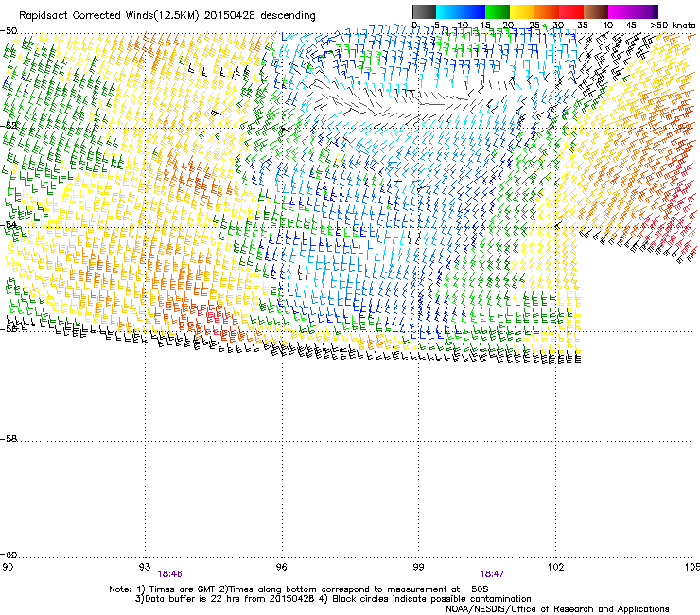The width and height of the screenshot is (700, 615).
Task: Click the purple time stamp 18:46
Action: coord(169,574)
